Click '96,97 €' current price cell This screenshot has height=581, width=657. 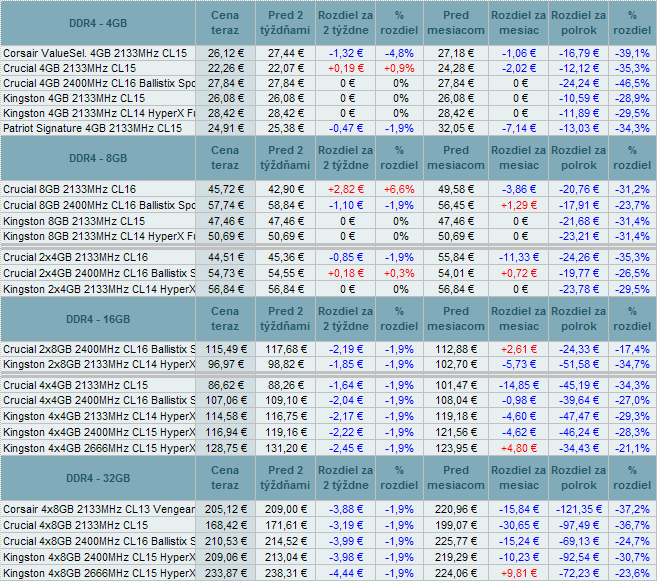tap(225, 364)
